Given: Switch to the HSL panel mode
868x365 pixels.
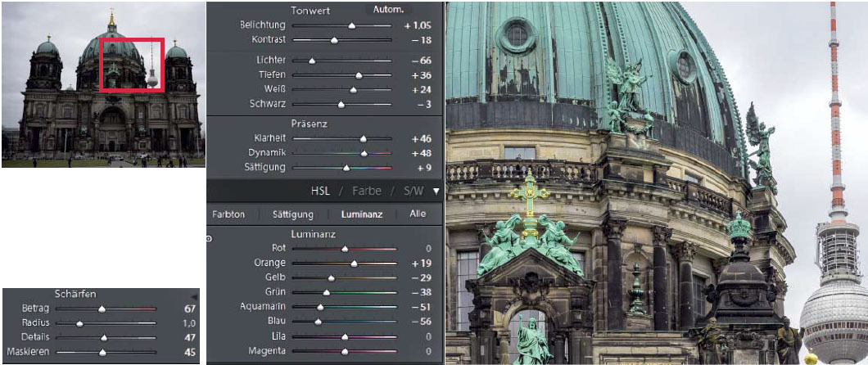Looking at the screenshot, I should 320,192.
